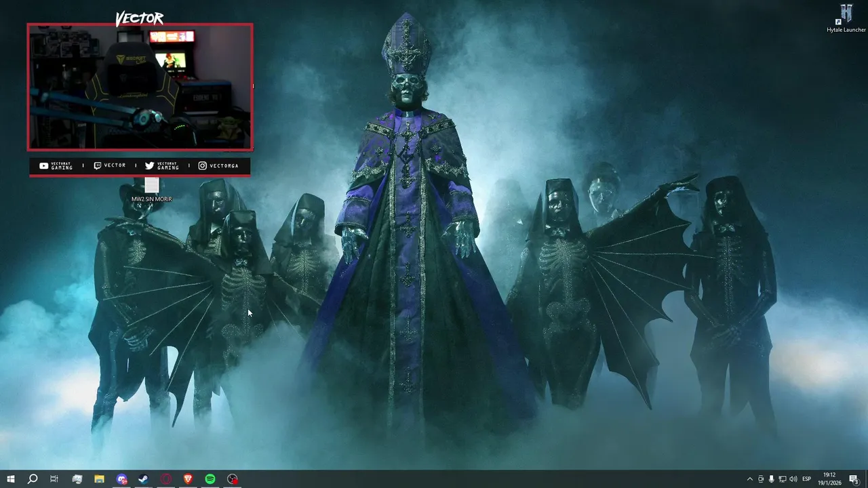The image size is (868, 488).
Task: Click Twitch VECTOR label in overlay
Action: [110, 166]
